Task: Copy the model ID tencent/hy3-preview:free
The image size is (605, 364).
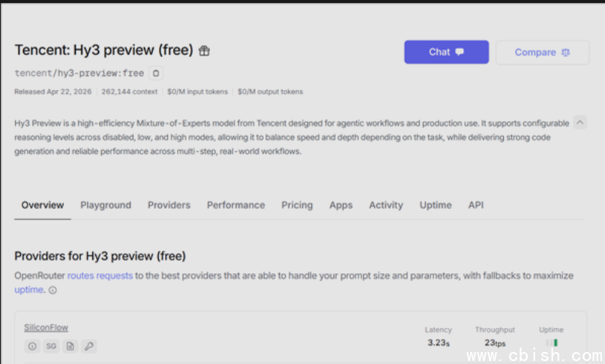Action: (155, 73)
